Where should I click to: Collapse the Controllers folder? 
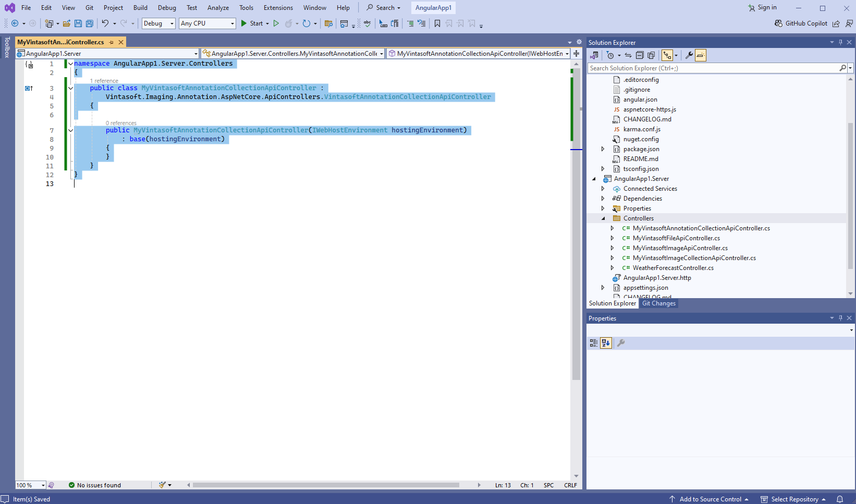603,218
